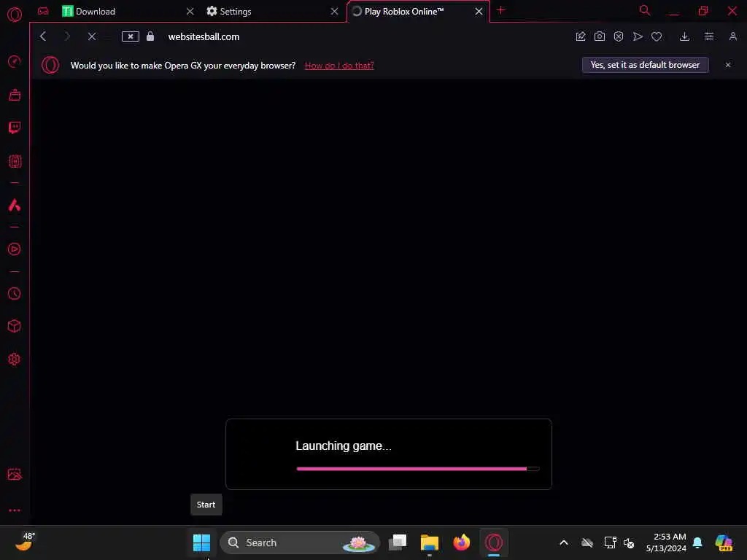Open the notification bell icon
This screenshot has width=747, height=560.
[x=697, y=542]
